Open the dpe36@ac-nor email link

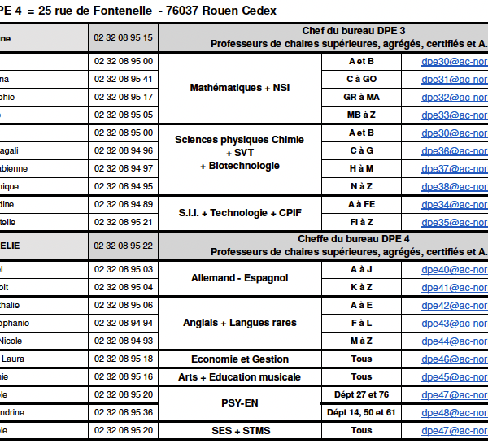tap(455, 151)
